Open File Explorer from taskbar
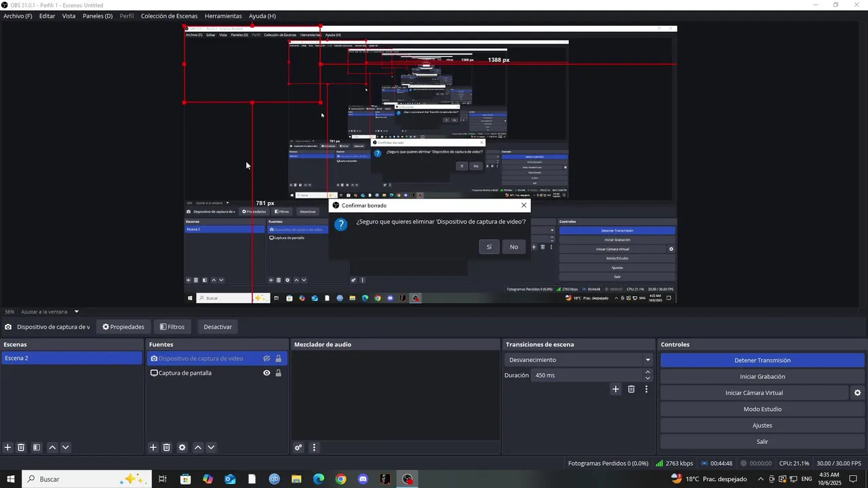The image size is (868, 488). tap(296, 479)
